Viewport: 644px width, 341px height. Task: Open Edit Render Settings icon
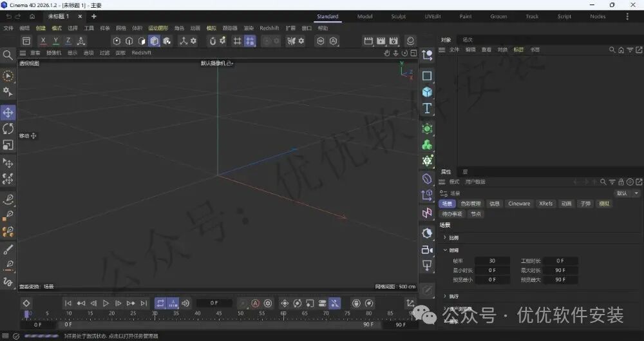393,41
